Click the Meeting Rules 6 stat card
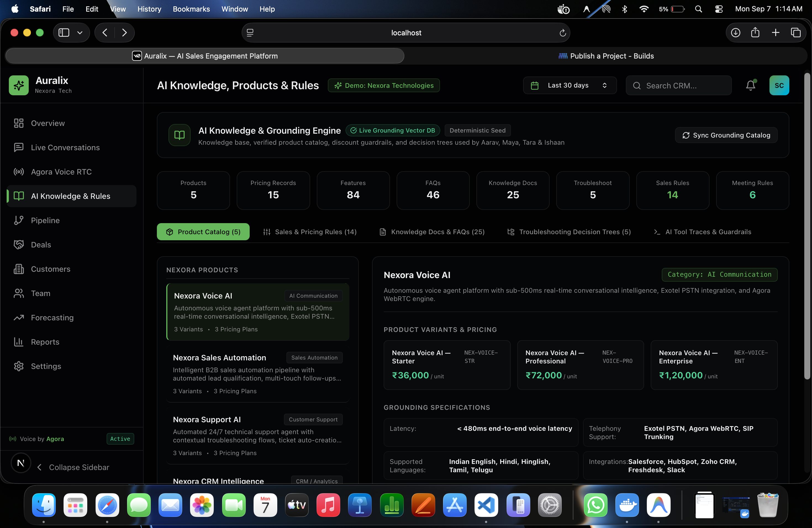The height and width of the screenshot is (528, 812). tap(752, 190)
